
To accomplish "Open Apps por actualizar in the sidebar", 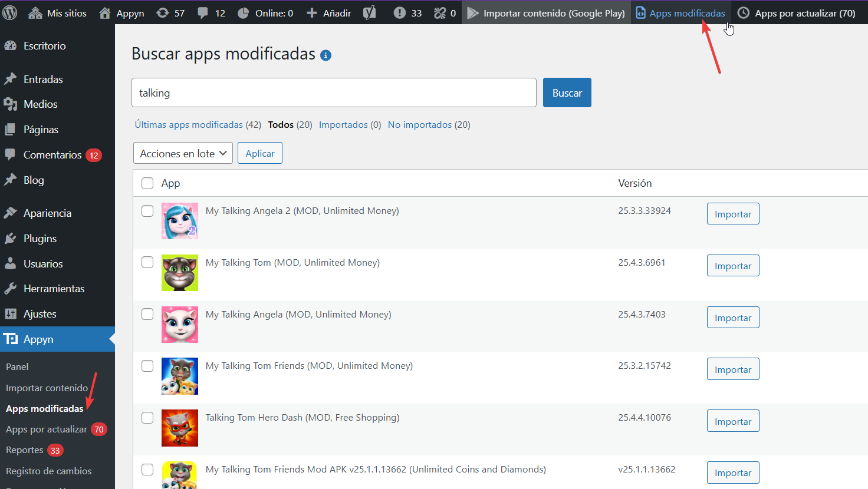I will point(47,429).
